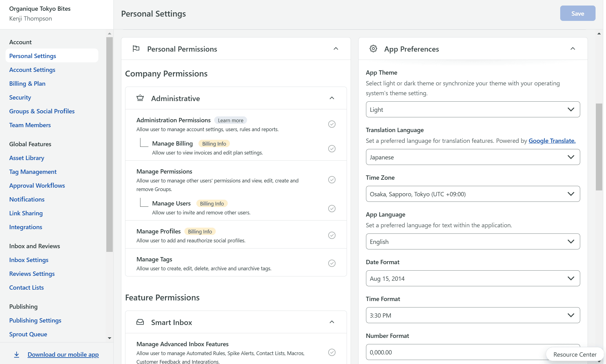Click Billing Info badge next to Manage Billing
This screenshot has height=364, width=606.
(x=214, y=143)
